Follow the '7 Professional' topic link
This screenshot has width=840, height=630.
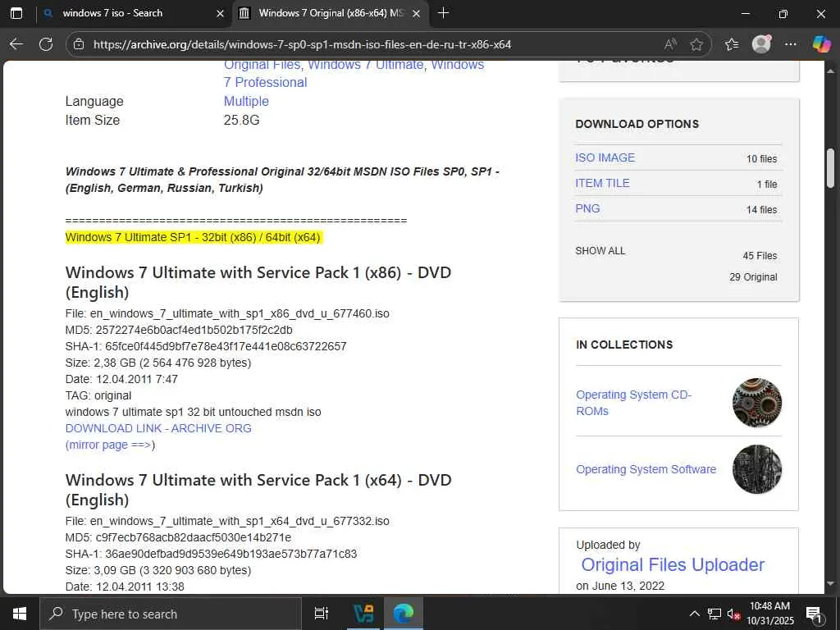tap(266, 83)
